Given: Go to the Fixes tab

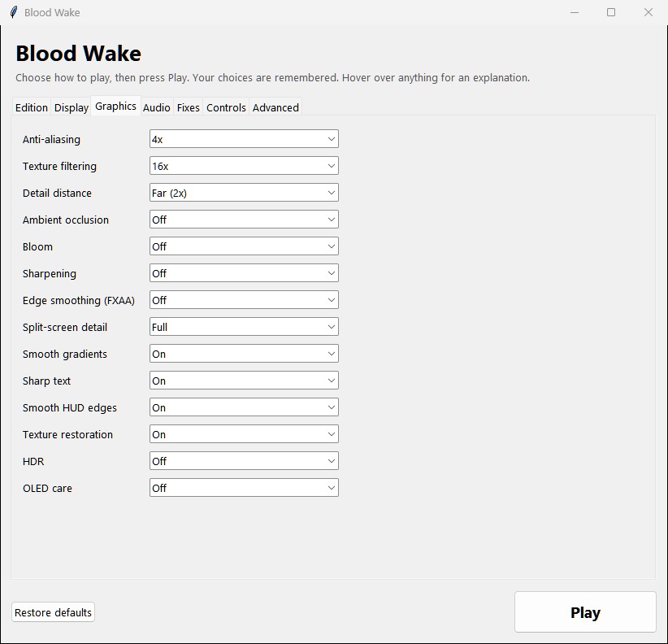Looking at the screenshot, I should tap(188, 107).
